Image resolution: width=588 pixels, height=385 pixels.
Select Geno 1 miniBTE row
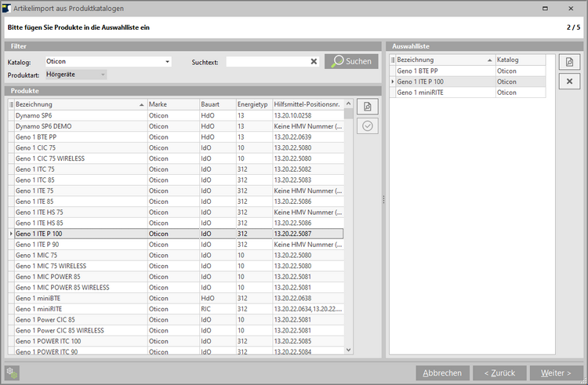point(176,299)
